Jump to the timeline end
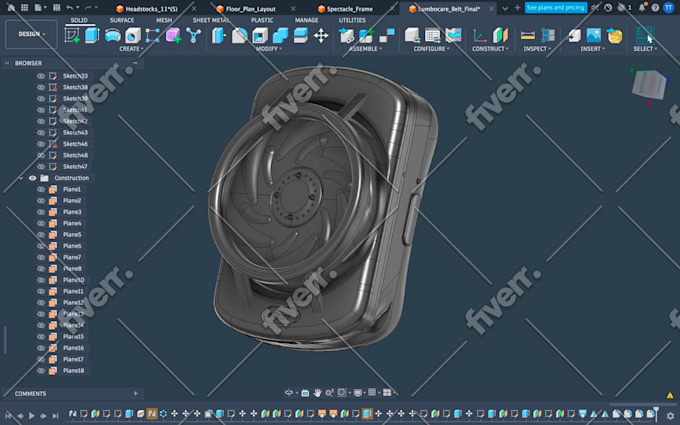 [x=55, y=415]
